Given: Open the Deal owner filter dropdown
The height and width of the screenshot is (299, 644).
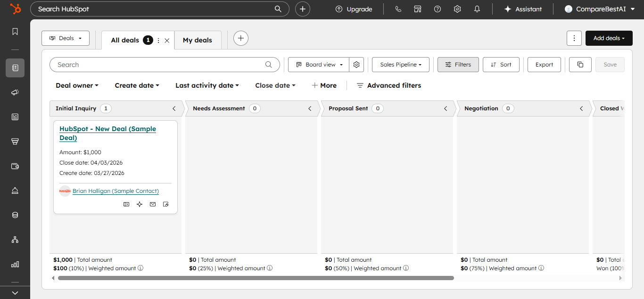Looking at the screenshot, I should (77, 85).
